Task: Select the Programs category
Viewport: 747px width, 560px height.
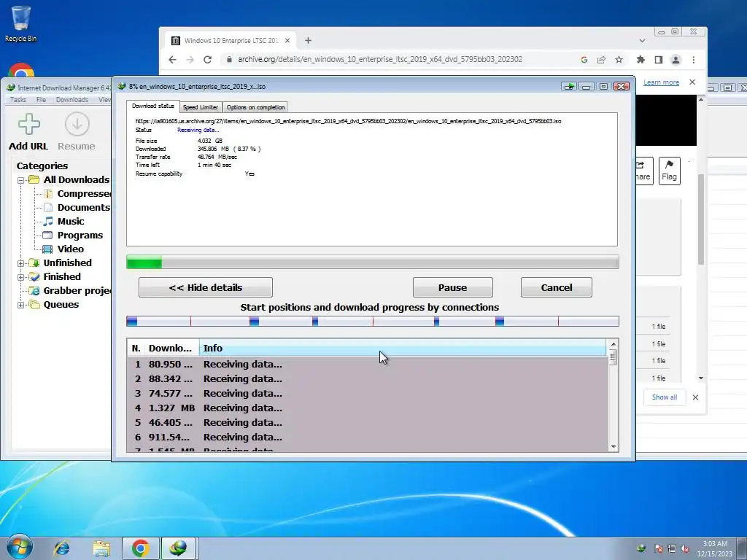Action: tap(73, 236)
